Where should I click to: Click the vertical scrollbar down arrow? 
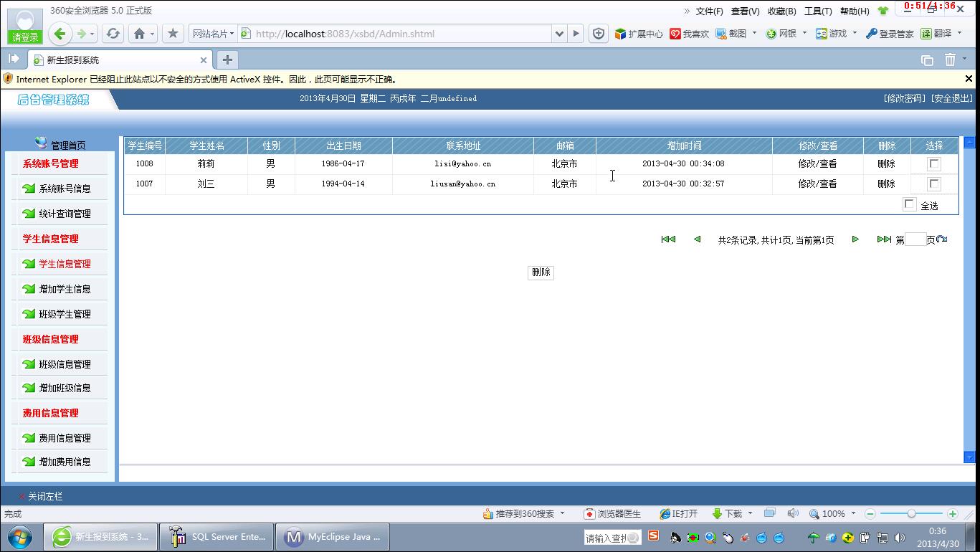(969, 457)
